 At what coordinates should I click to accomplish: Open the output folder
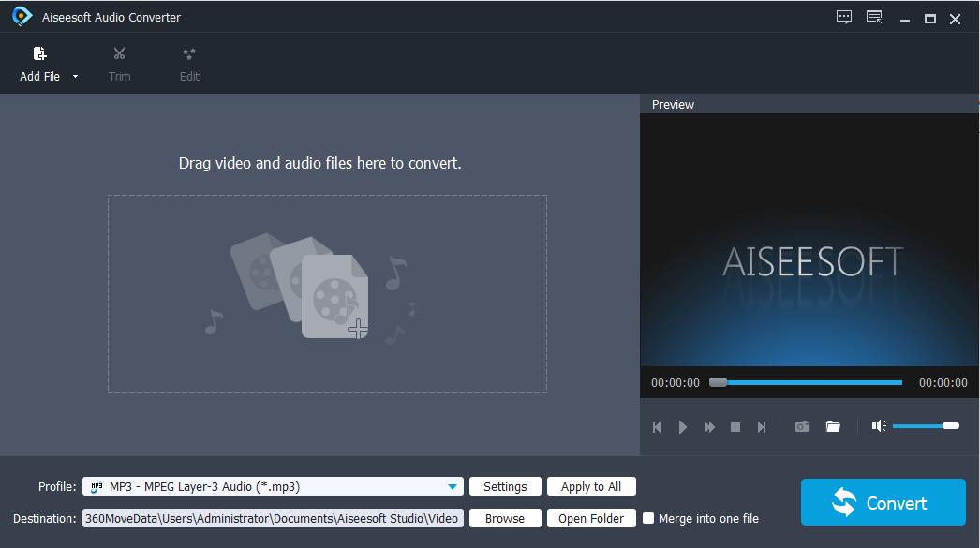591,518
